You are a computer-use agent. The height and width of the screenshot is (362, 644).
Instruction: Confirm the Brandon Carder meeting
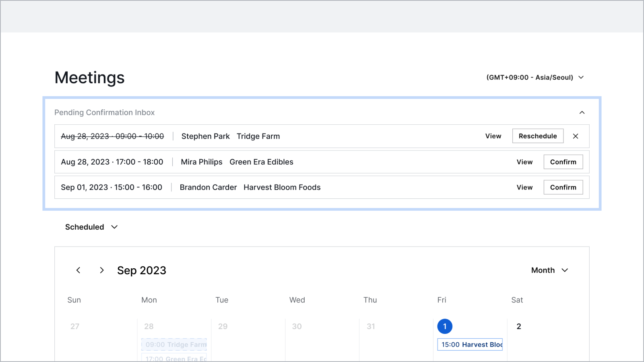click(x=563, y=187)
